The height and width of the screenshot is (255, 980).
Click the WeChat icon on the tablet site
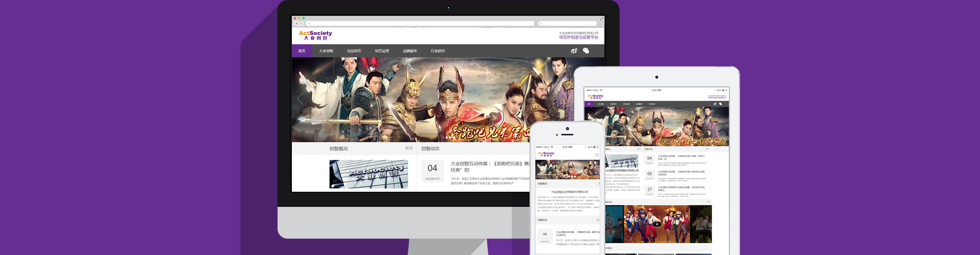[x=721, y=104]
